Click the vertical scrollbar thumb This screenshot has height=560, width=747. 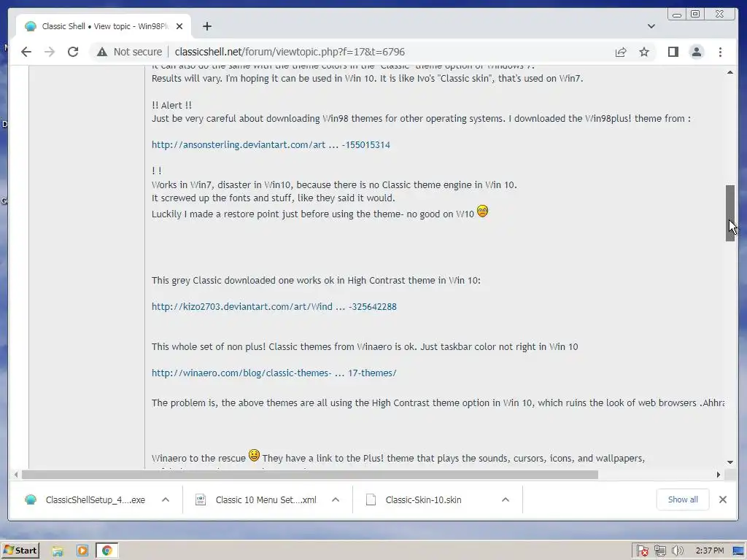point(729,213)
